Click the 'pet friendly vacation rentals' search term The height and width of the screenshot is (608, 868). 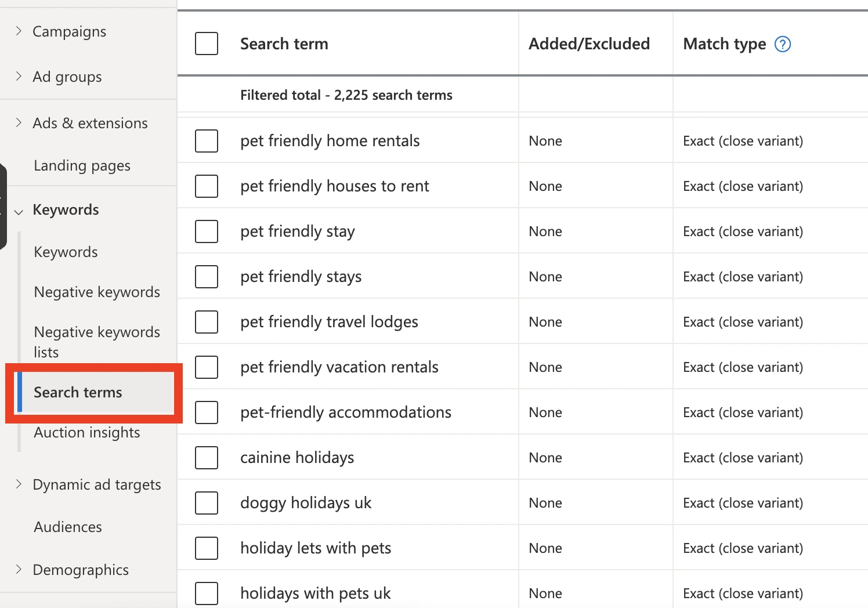click(x=339, y=367)
